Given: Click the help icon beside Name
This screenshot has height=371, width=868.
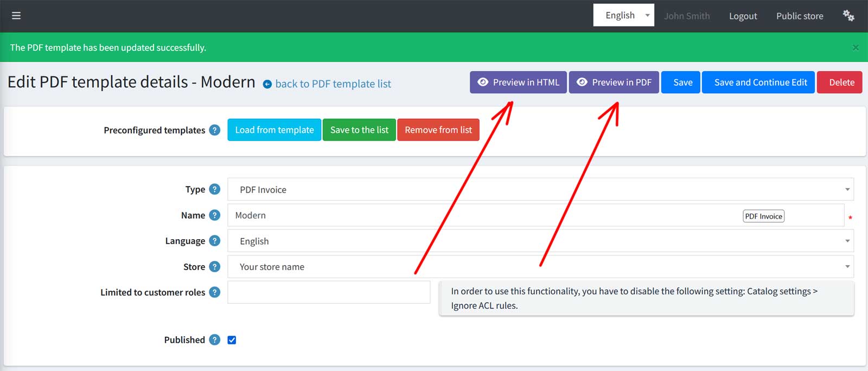Looking at the screenshot, I should [215, 215].
